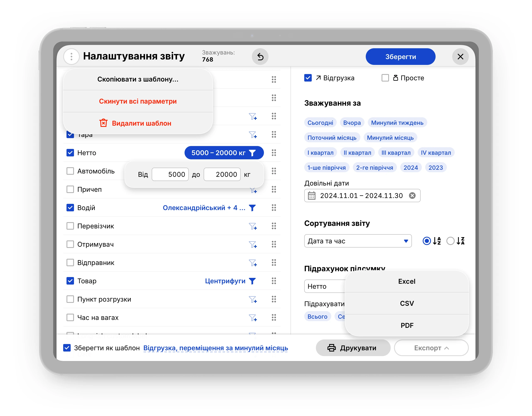Clear the custom date range field
Screen dimensions: 532x416
pos(412,196)
